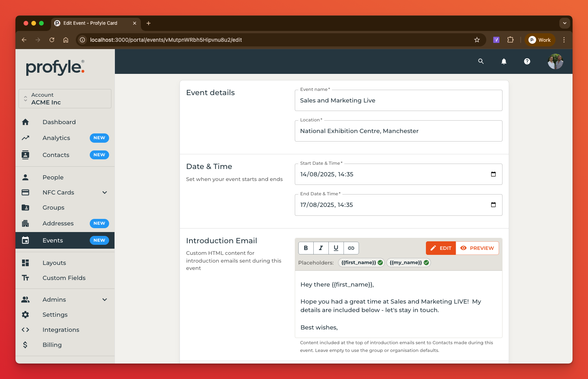588x379 pixels.
Task: Open the user profile avatar
Action: (x=555, y=61)
